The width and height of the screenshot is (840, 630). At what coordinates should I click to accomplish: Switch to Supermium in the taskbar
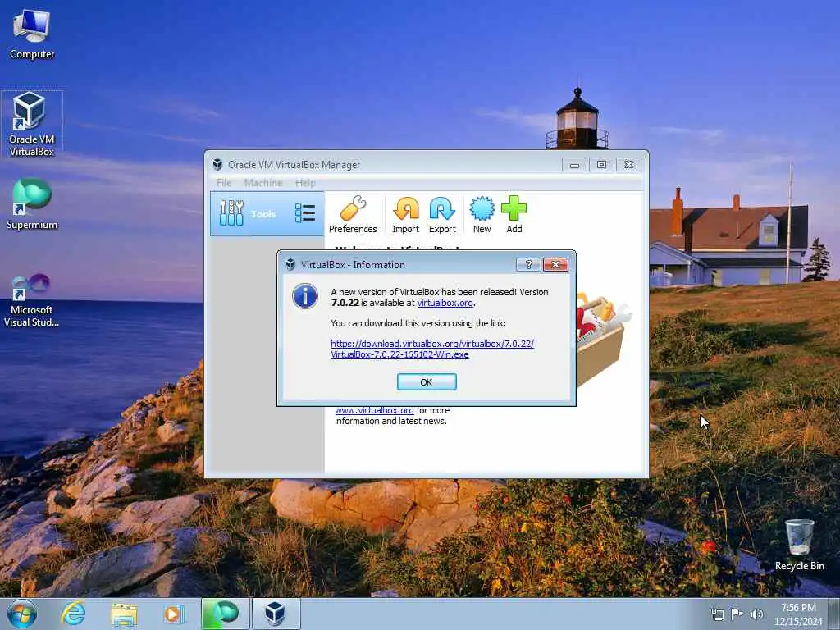coord(225,614)
